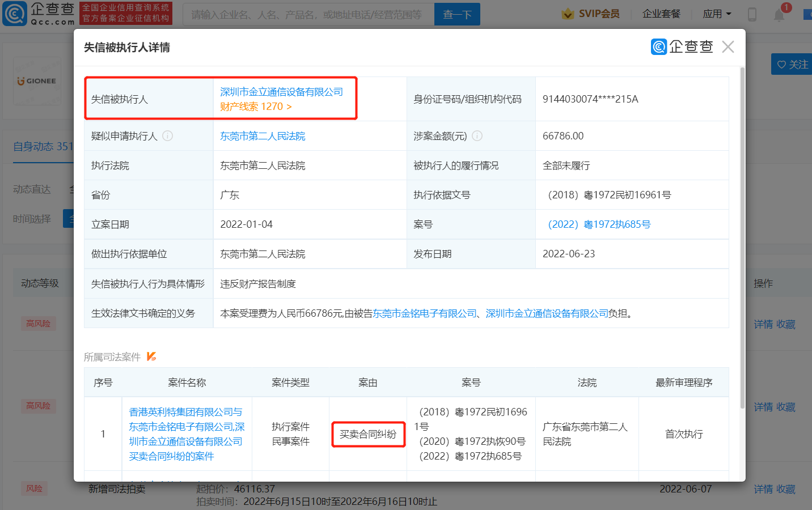The height and width of the screenshot is (510, 812).
Task: Open notifications via the bell icon
Action: point(780,14)
